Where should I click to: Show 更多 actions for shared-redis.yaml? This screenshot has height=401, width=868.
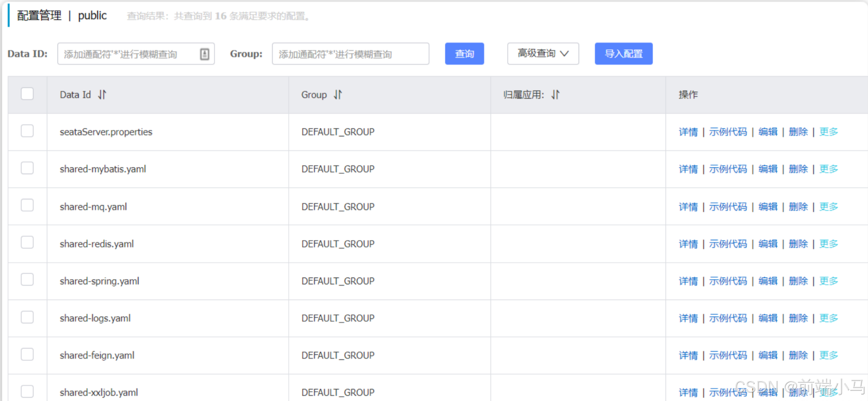[x=828, y=244]
